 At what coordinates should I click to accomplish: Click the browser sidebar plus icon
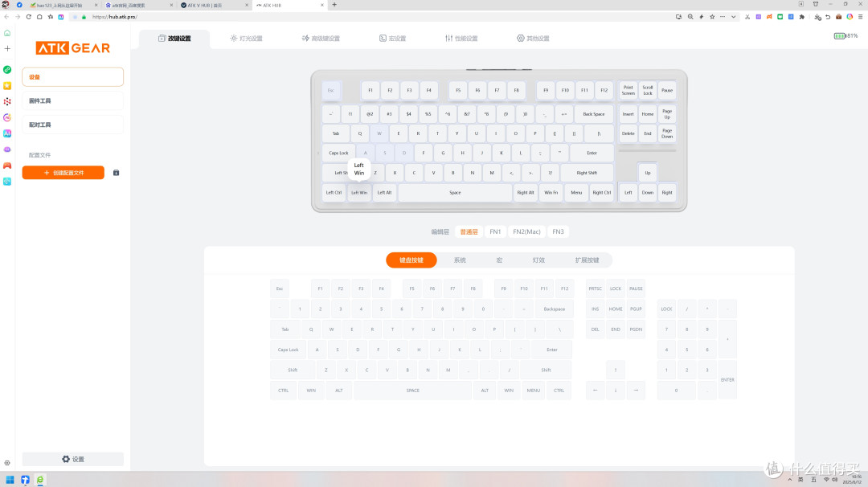point(7,49)
